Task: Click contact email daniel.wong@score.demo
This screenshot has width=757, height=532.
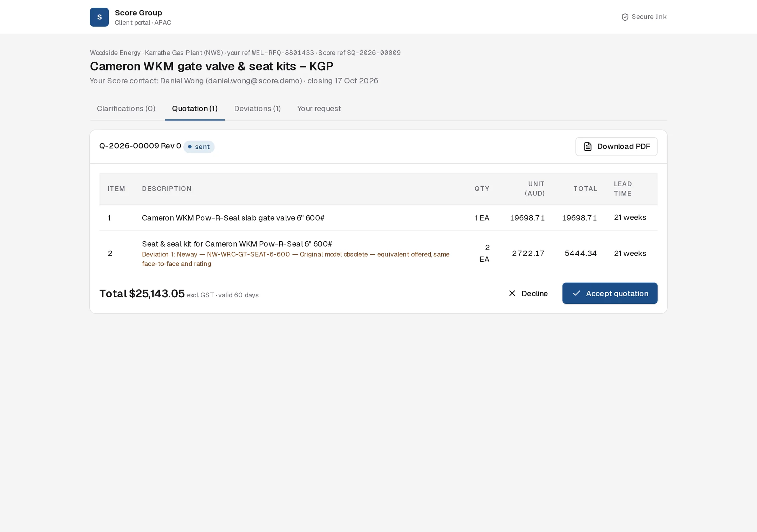Action: click(254, 81)
